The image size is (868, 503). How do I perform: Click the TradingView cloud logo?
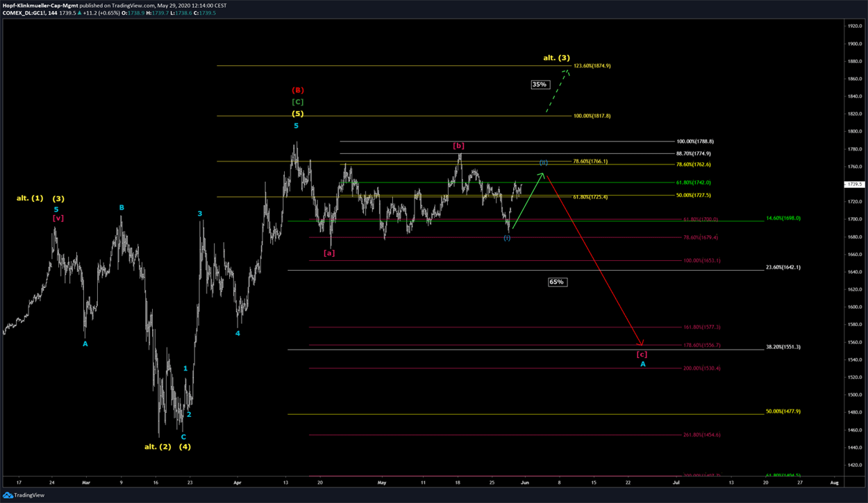click(x=10, y=495)
